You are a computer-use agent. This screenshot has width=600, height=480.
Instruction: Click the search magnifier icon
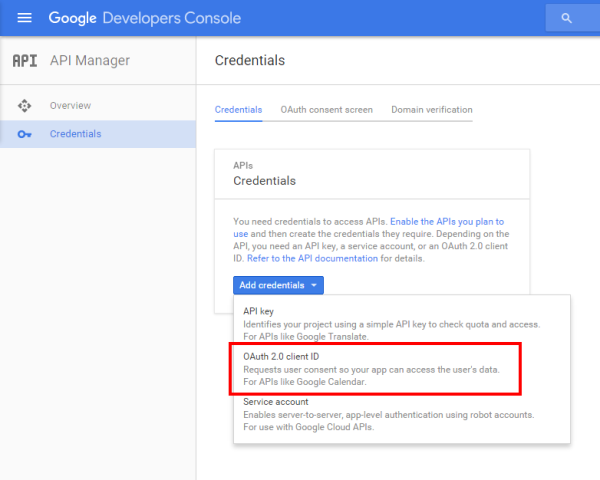pyautogui.click(x=566, y=18)
